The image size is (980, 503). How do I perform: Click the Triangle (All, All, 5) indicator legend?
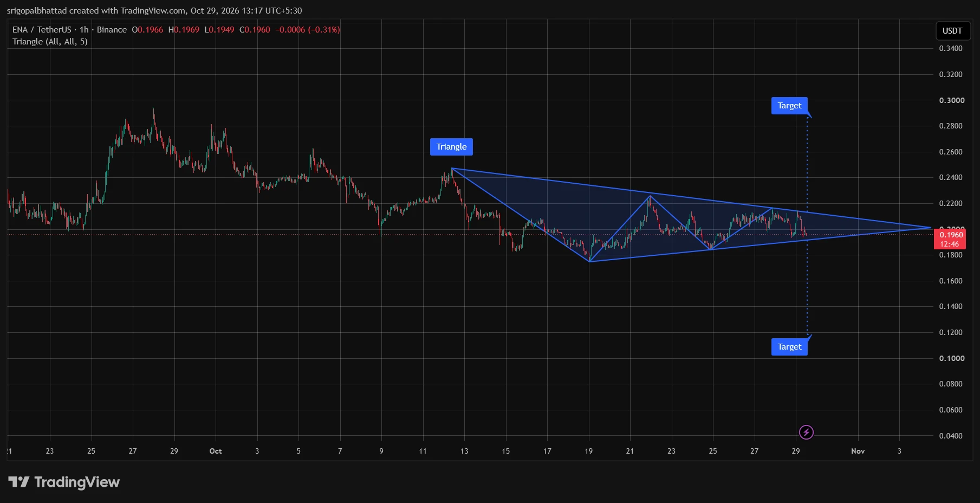(50, 42)
